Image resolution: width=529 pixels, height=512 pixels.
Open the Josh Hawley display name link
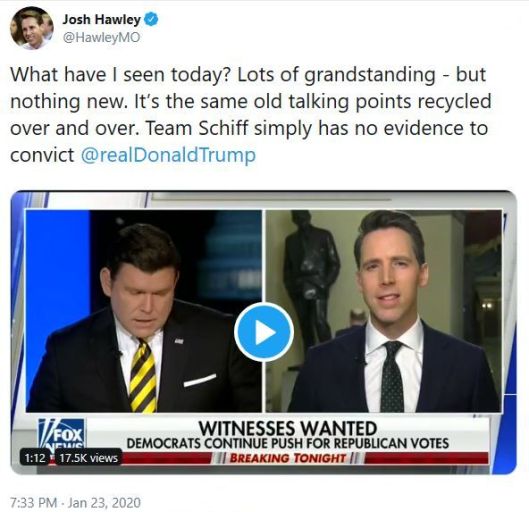[x=101, y=19]
